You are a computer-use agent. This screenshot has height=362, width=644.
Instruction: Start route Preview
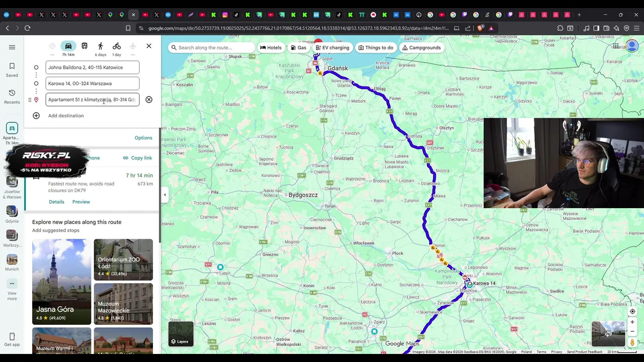(81, 202)
